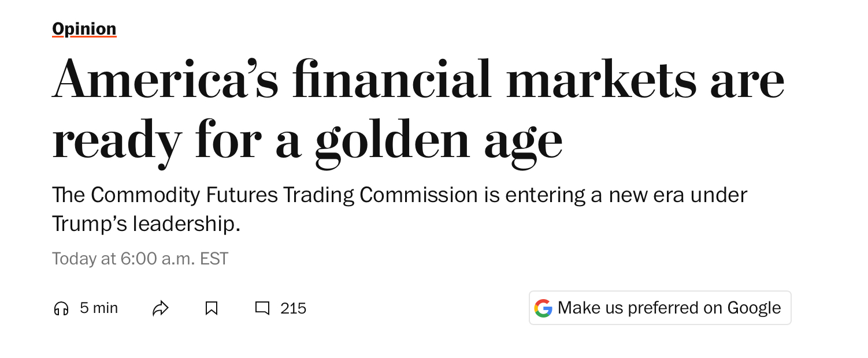Viewport: 868px width, 358px height.
Task: Click "Commodity Futures Trading Commission" in the subheading
Action: 284,195
